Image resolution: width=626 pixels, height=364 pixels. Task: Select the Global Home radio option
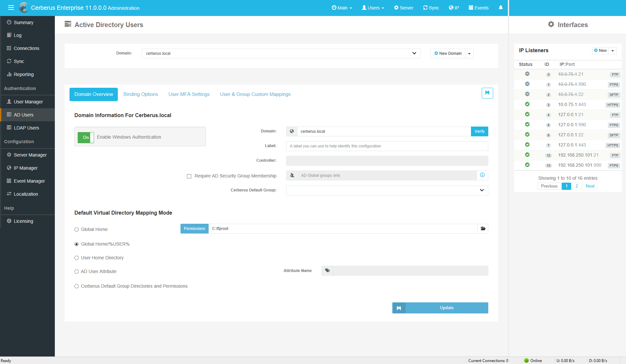pyautogui.click(x=76, y=229)
